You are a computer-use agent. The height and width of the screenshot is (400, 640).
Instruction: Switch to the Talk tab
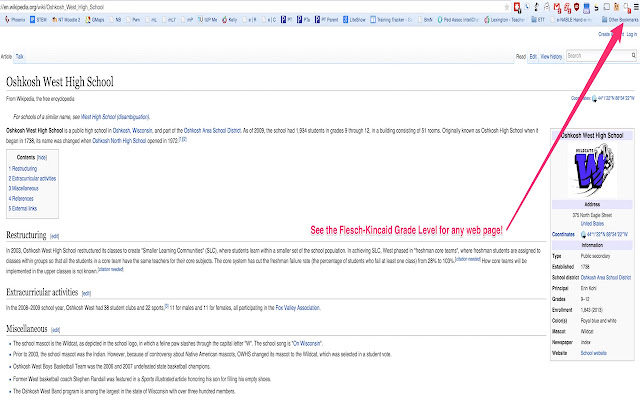(x=19, y=57)
